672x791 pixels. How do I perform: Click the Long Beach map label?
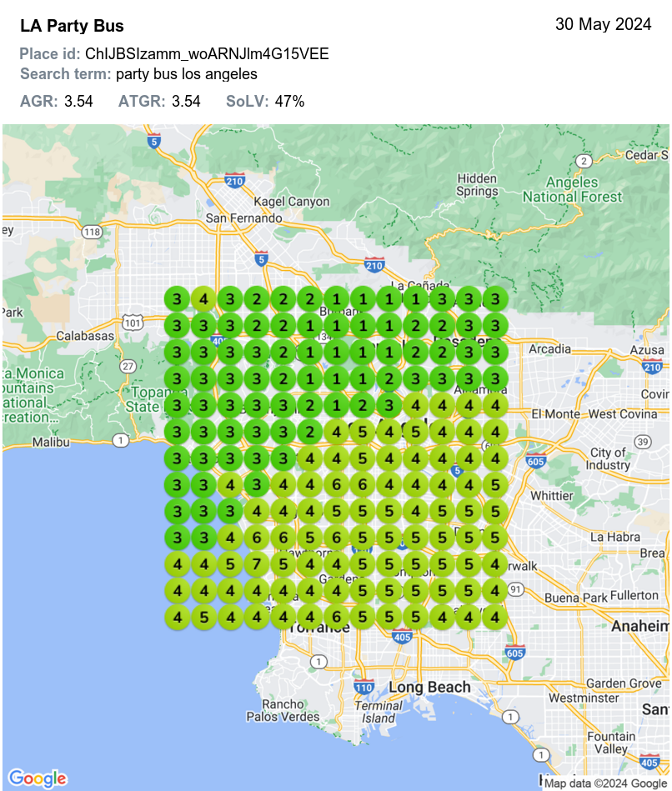click(429, 688)
